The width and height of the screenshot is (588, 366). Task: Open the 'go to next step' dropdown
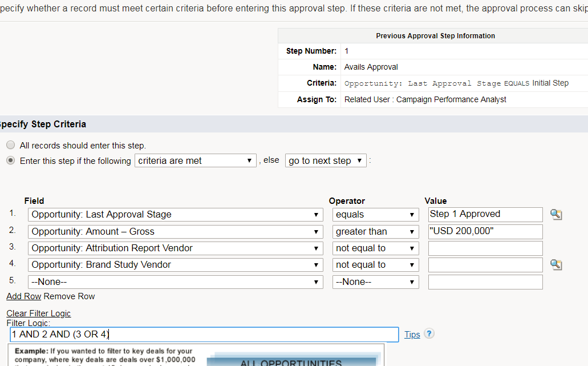325,161
